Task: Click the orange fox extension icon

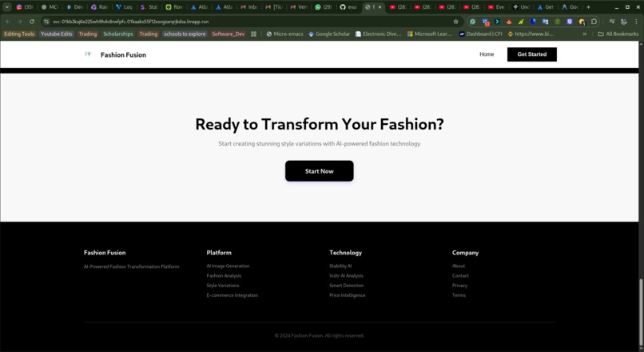Action: pos(509,22)
